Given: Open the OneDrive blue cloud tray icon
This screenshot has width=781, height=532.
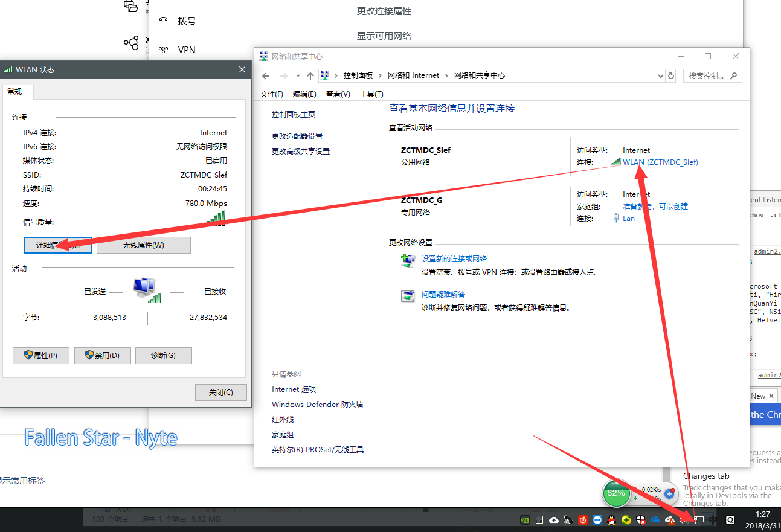Looking at the screenshot, I should [655, 520].
